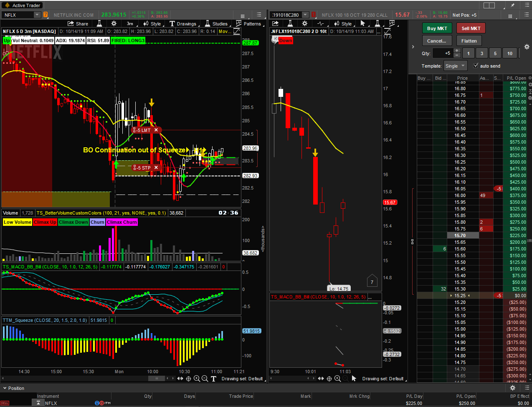This screenshot has height=407, width=532.
Task: Open the 3m timeframe selector
Action: 130,24
